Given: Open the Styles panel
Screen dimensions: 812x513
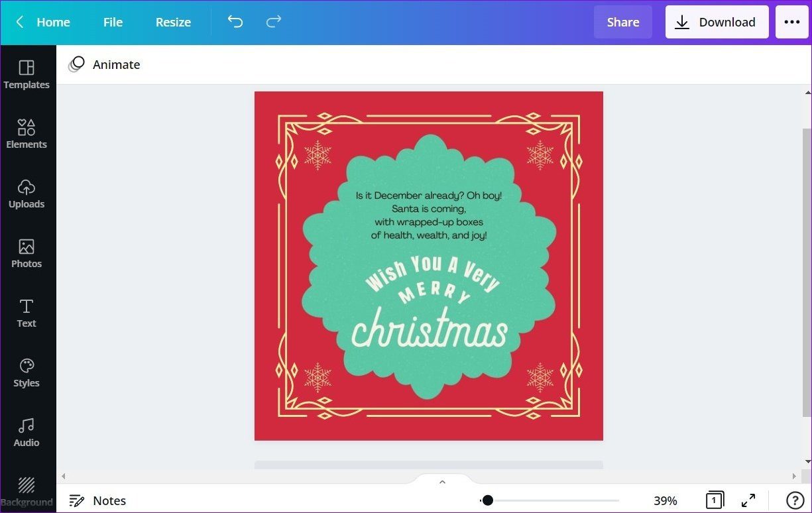Looking at the screenshot, I should [x=27, y=373].
